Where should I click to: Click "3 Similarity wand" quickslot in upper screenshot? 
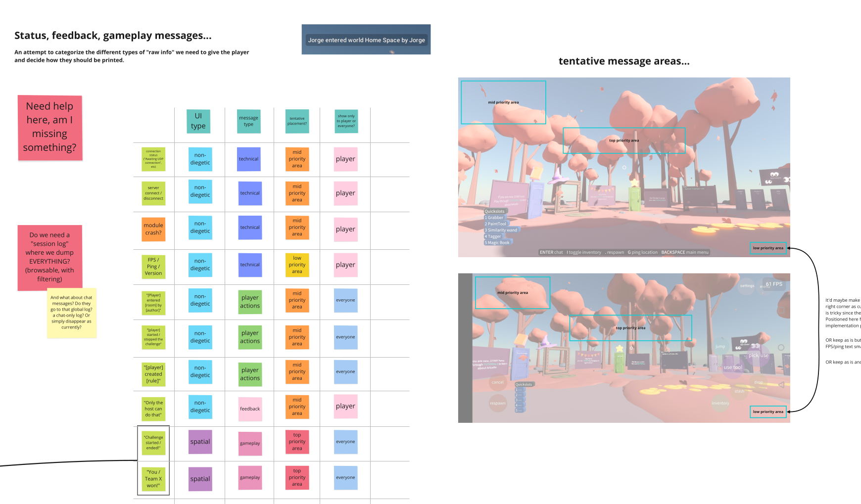[501, 230]
